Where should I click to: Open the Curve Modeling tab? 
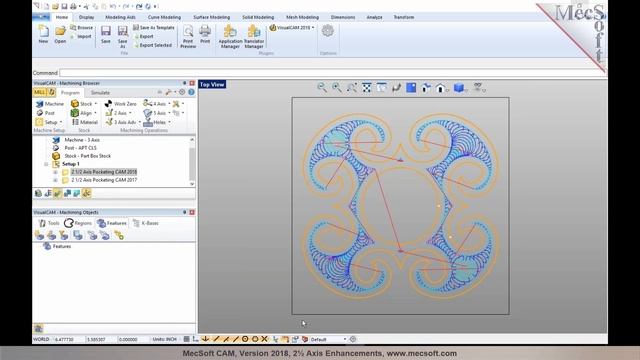164,17
